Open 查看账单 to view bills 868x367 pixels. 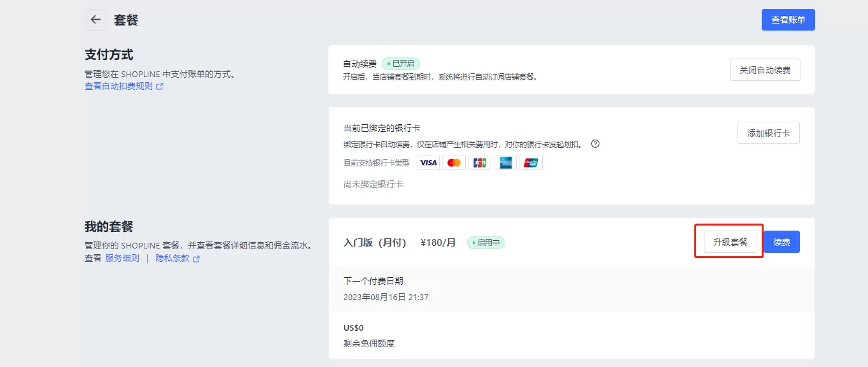click(x=788, y=20)
